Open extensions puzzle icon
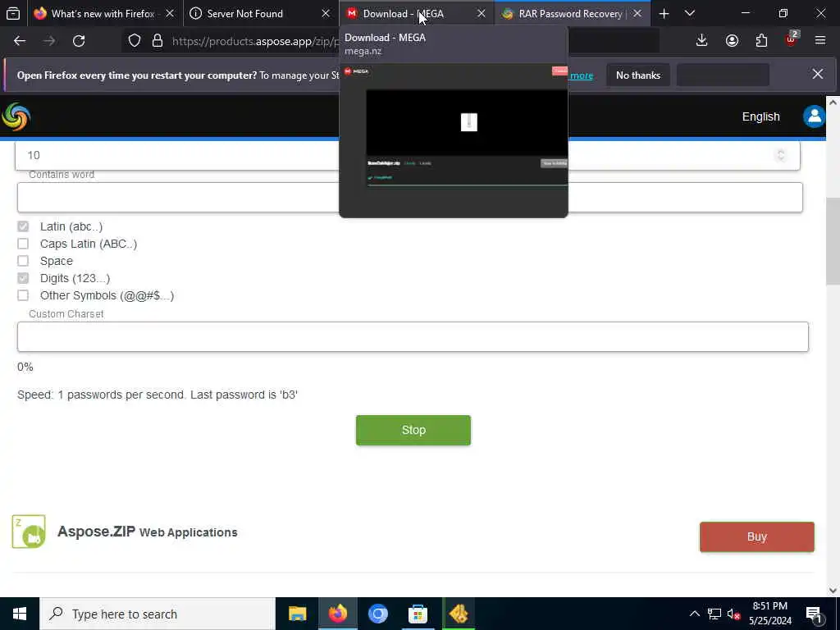The height and width of the screenshot is (630, 840). pyautogui.click(x=761, y=41)
